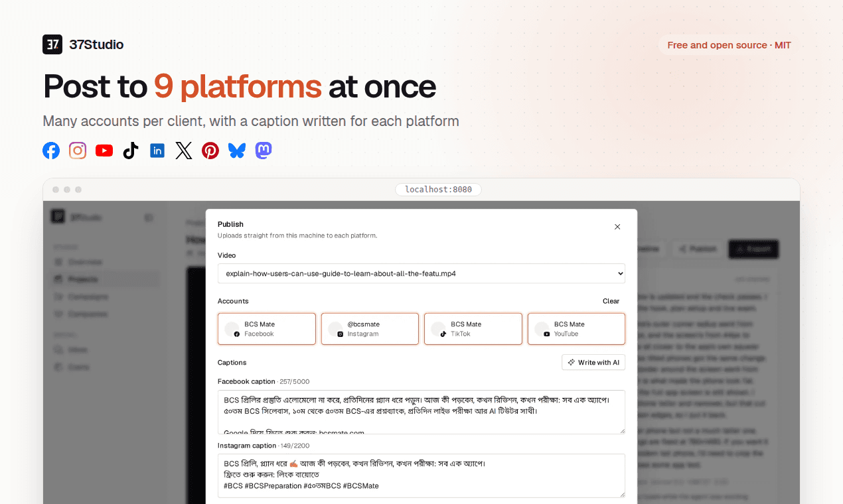Click the Publish dialog title
This screenshot has height=504, width=843.
point(230,224)
